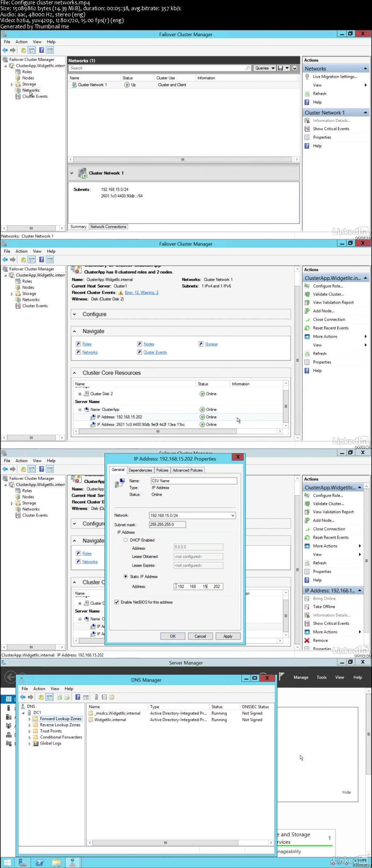Click the export list icon in DNS Manager toolbar

67,697
